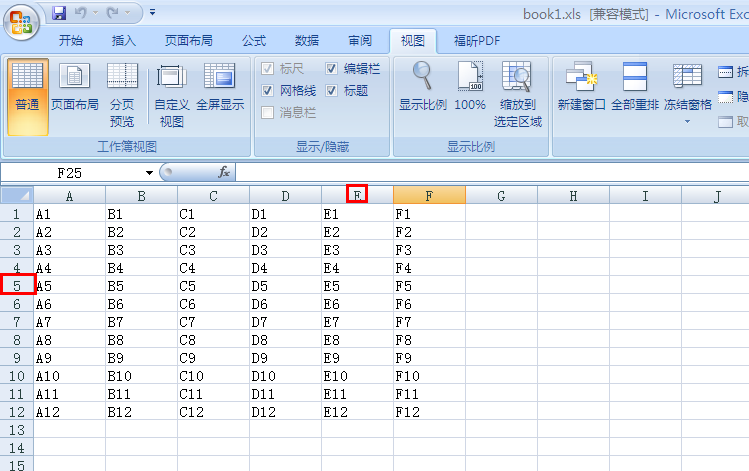Click cell containing A1

pyautogui.click(x=70, y=214)
